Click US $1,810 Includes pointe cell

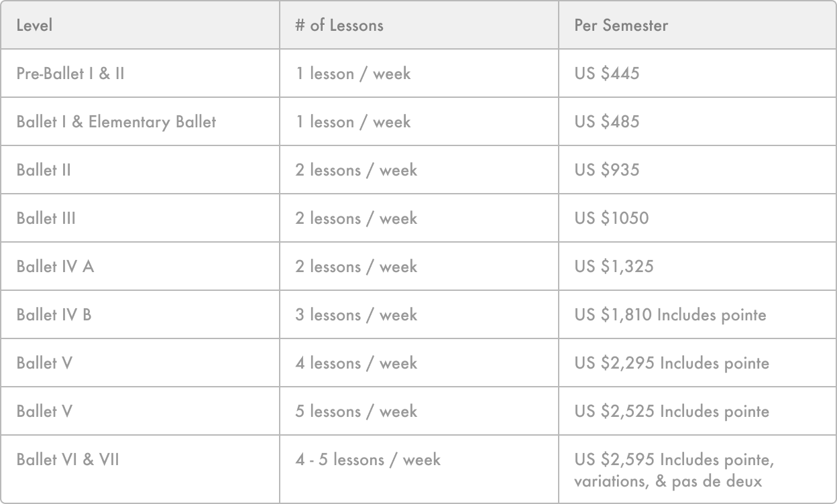click(670, 315)
